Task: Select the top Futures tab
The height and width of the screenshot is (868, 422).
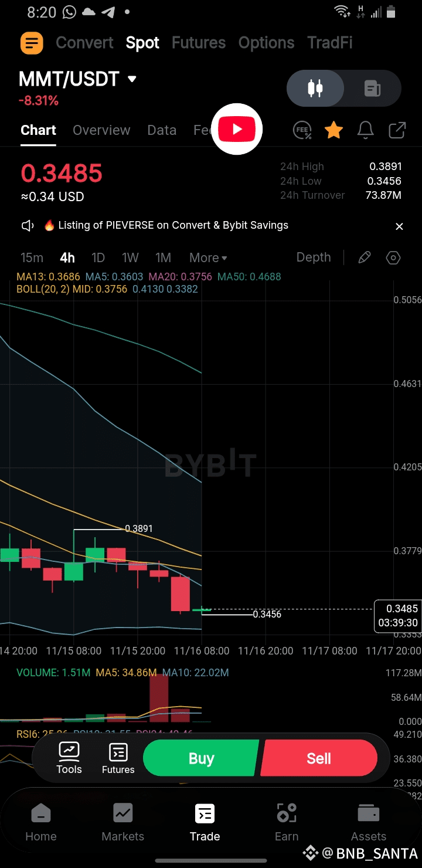Action: [199, 43]
